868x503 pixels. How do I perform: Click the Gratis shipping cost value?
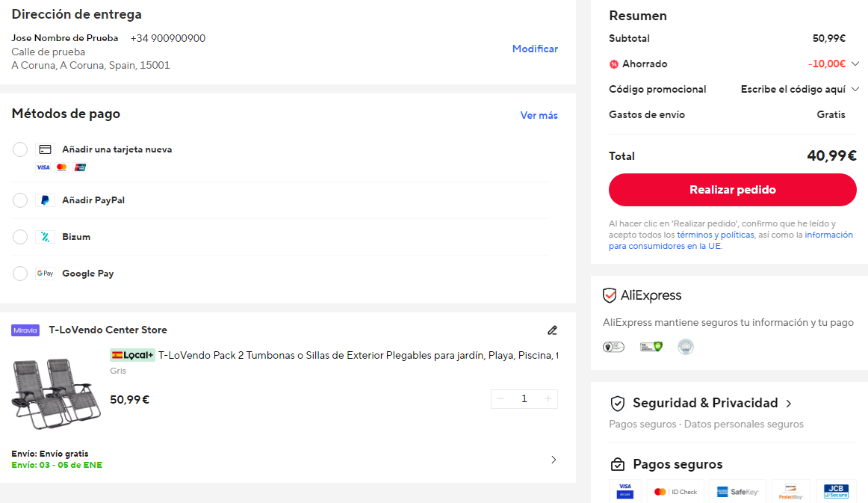[831, 114]
